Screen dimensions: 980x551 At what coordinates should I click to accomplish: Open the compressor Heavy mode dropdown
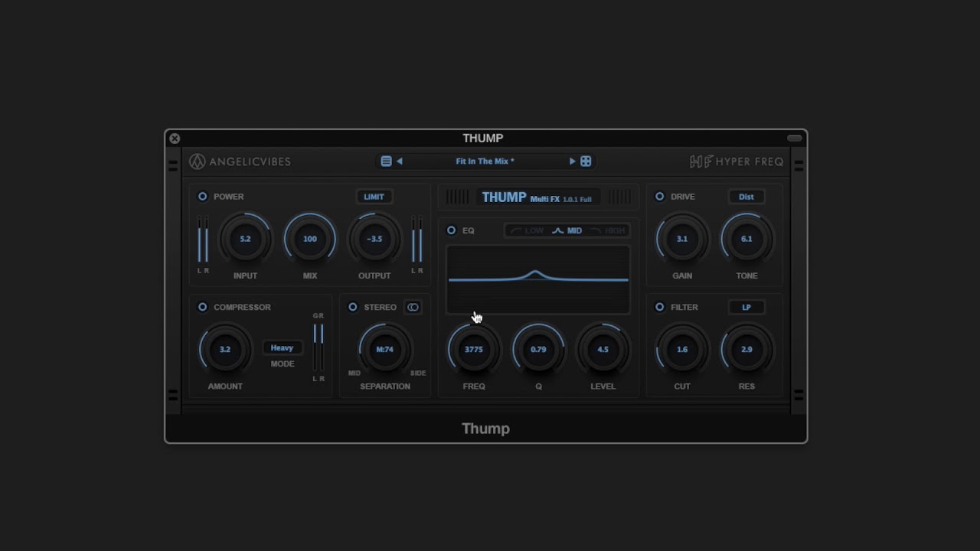point(282,347)
